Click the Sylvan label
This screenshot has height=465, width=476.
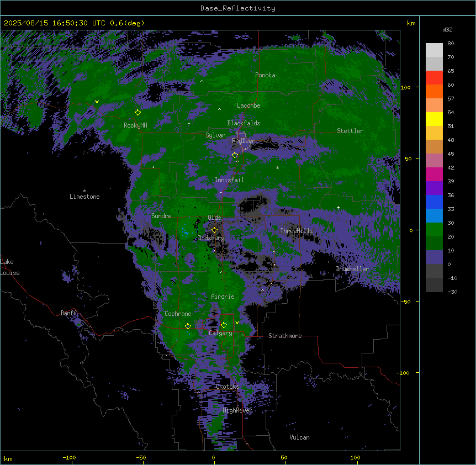tap(215, 135)
